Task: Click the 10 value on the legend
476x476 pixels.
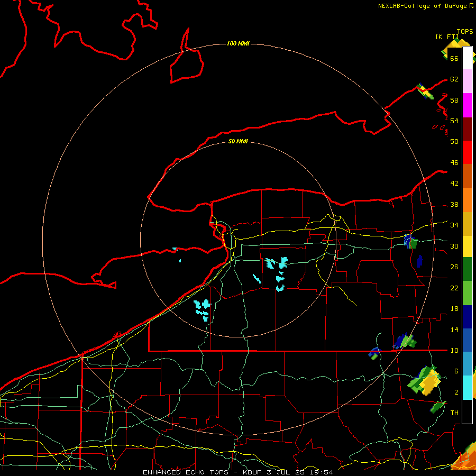Action: coord(454,351)
